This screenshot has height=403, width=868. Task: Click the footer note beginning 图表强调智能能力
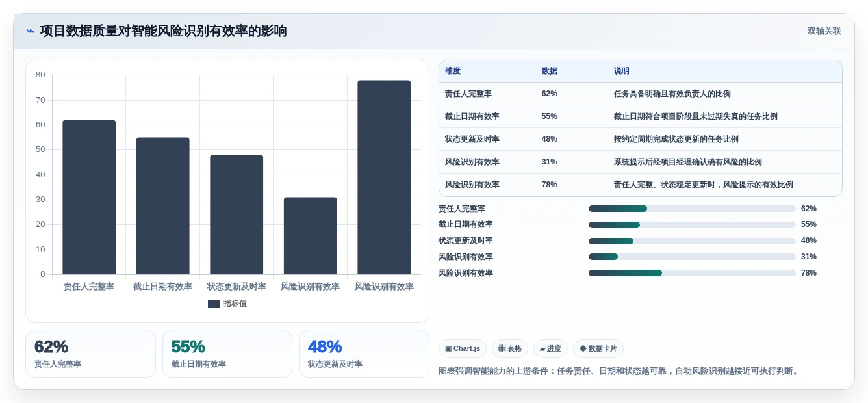pos(620,371)
